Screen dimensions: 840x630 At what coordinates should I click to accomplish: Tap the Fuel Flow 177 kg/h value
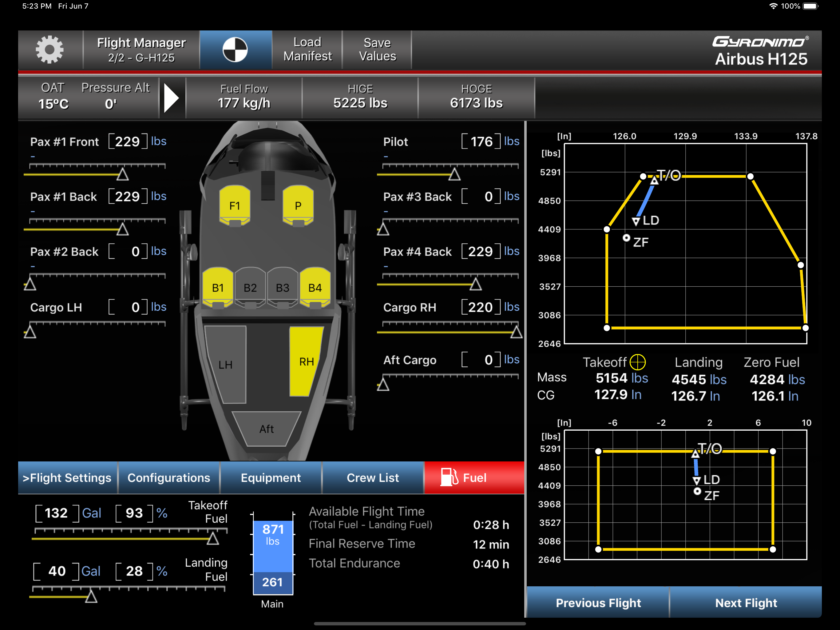pyautogui.click(x=244, y=103)
